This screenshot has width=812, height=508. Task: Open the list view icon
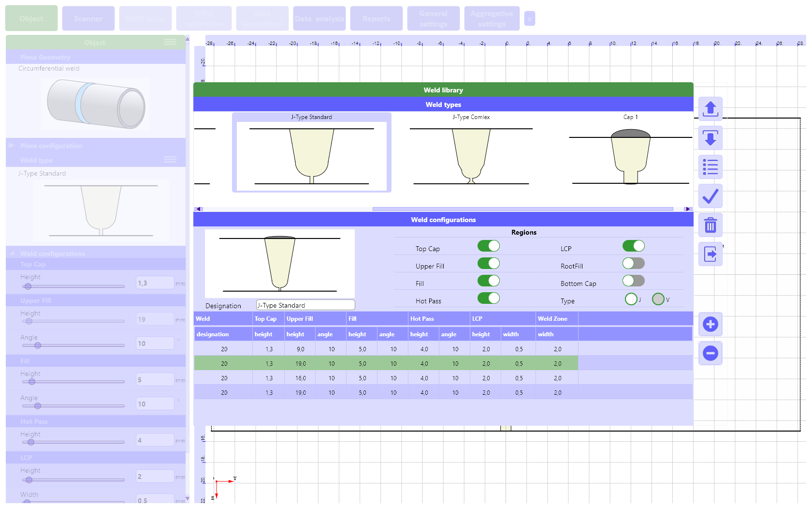point(710,167)
